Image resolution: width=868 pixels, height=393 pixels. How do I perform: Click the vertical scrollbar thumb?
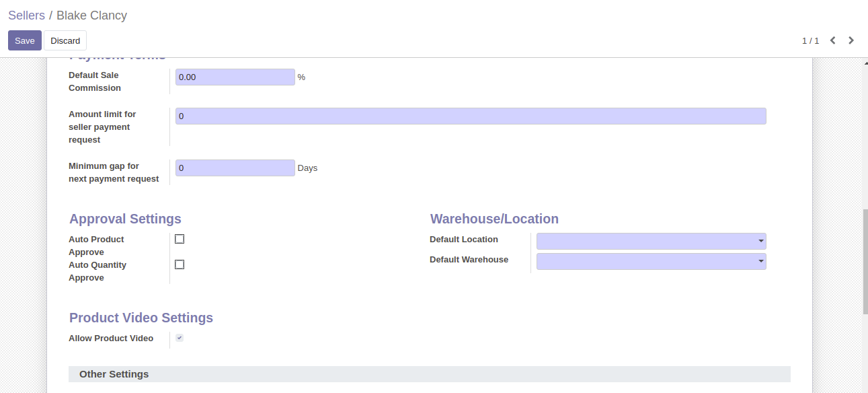point(865,261)
